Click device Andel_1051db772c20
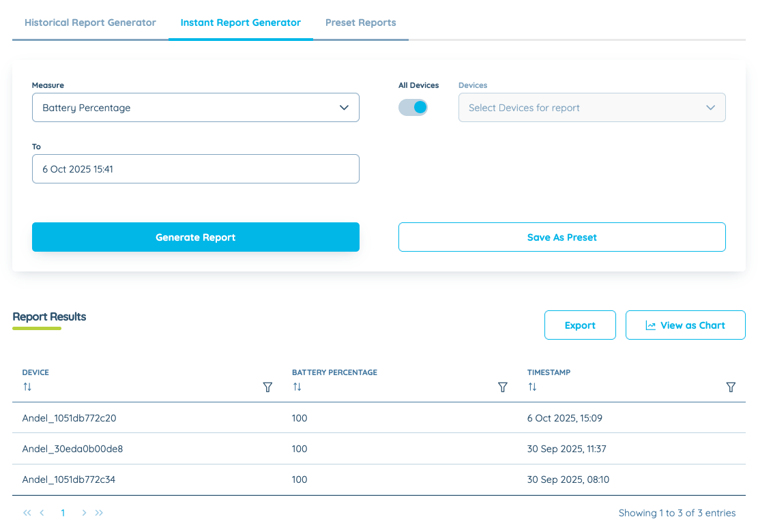 [69, 418]
